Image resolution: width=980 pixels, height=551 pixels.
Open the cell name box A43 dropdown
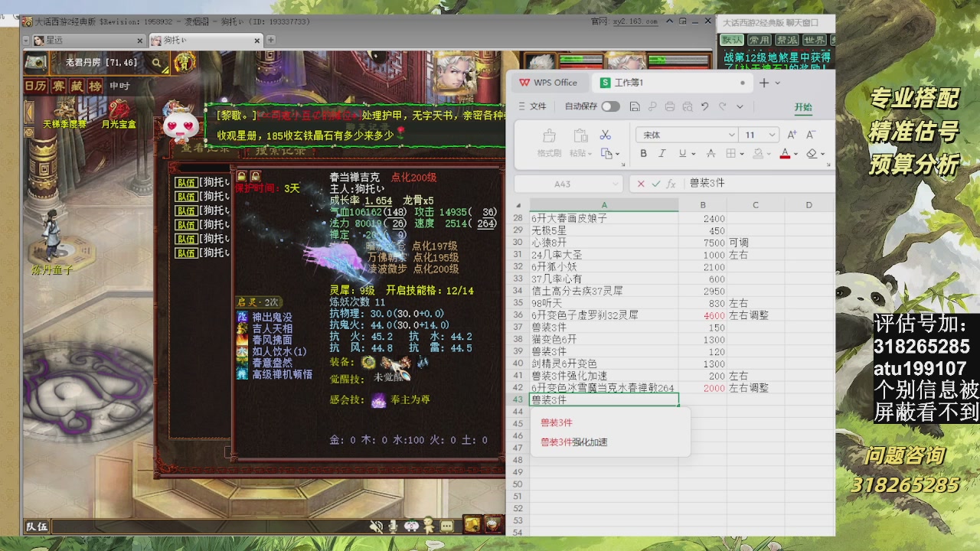[x=616, y=184]
